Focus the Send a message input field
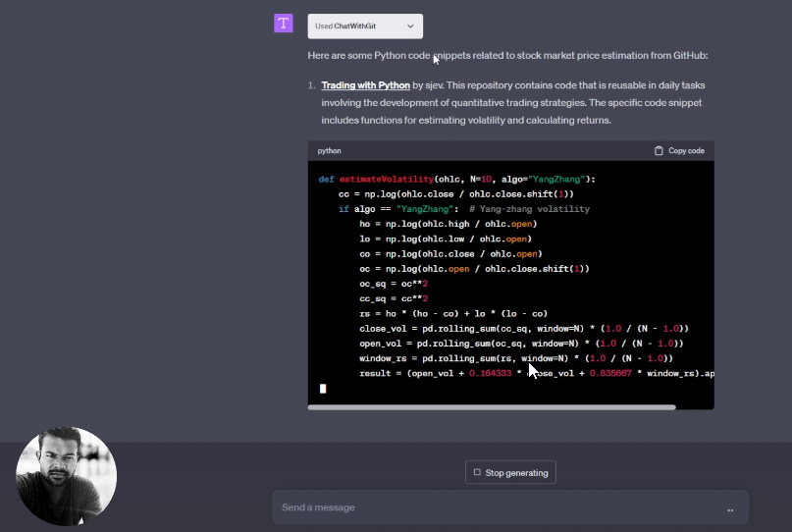 (x=491, y=507)
